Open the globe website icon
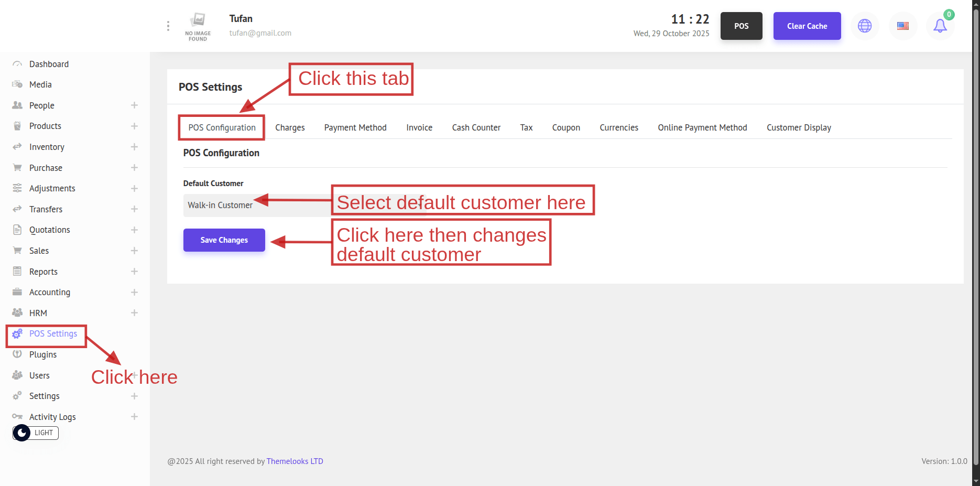The image size is (980, 486). [x=865, y=26]
